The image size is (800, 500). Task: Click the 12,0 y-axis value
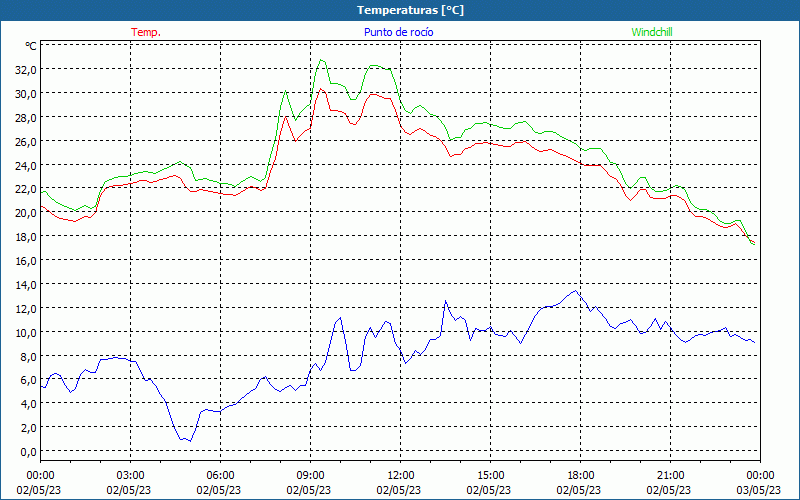pos(26,309)
